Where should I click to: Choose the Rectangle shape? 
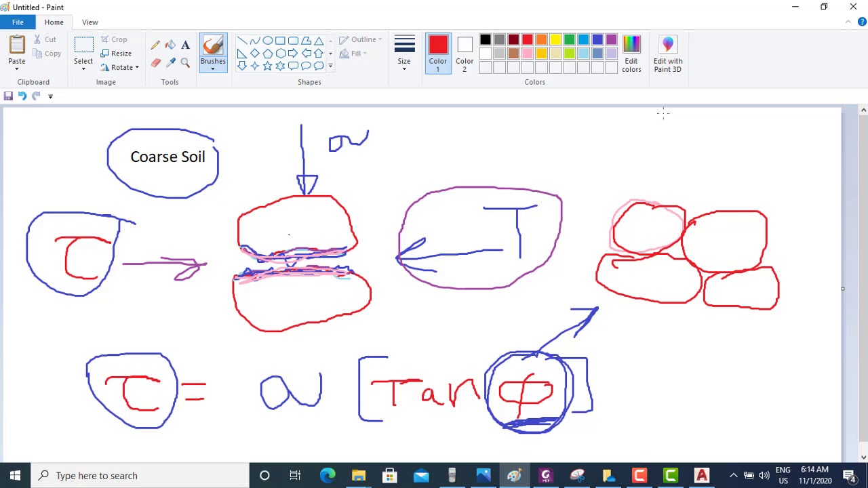[x=280, y=41]
